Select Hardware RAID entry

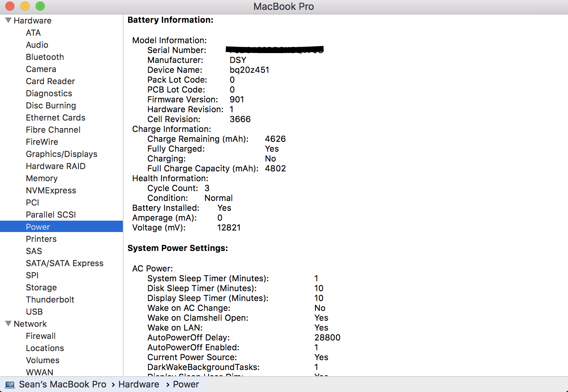click(56, 166)
